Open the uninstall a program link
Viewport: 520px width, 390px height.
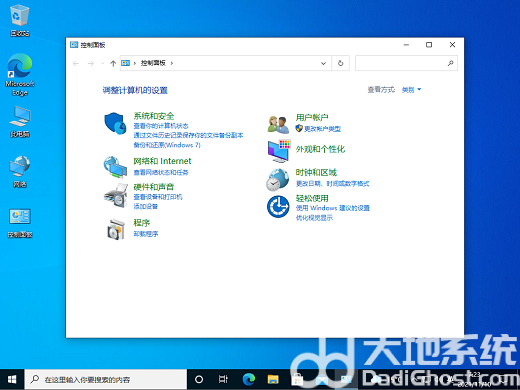[146, 234]
